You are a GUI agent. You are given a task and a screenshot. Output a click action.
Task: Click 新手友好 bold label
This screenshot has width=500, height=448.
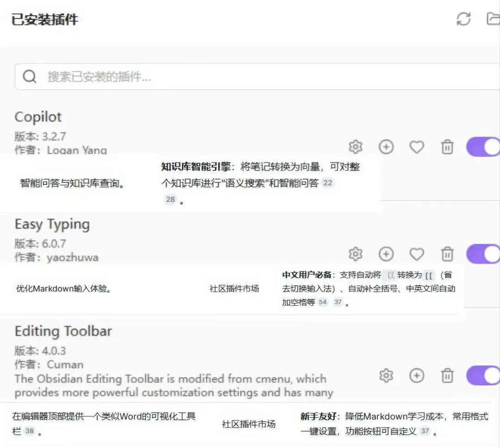point(318,416)
